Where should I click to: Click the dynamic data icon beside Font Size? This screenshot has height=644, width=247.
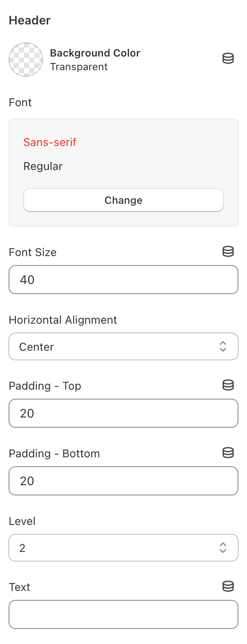[228, 251]
